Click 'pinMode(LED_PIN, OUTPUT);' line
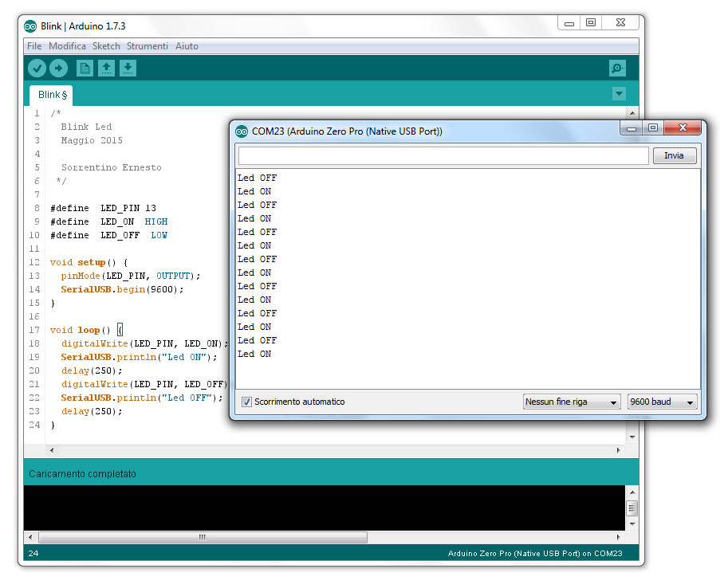This screenshot has height=588, width=728. [131, 276]
